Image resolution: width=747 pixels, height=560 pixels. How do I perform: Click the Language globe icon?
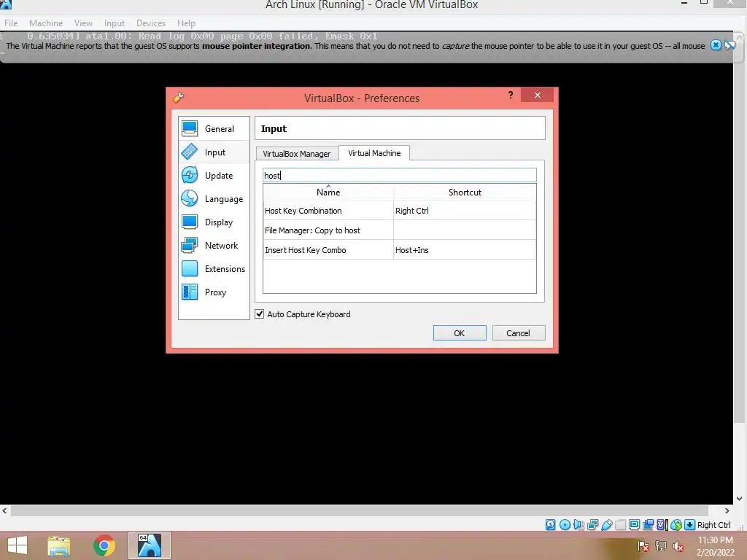point(190,198)
